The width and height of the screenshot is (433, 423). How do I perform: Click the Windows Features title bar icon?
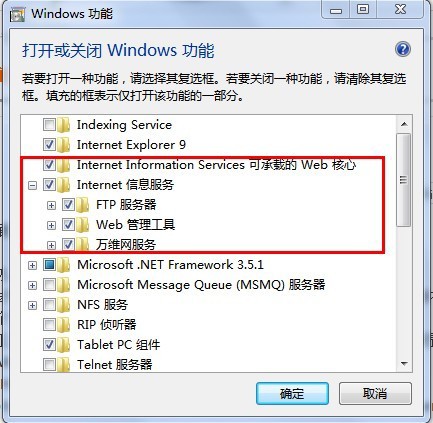click(17, 15)
